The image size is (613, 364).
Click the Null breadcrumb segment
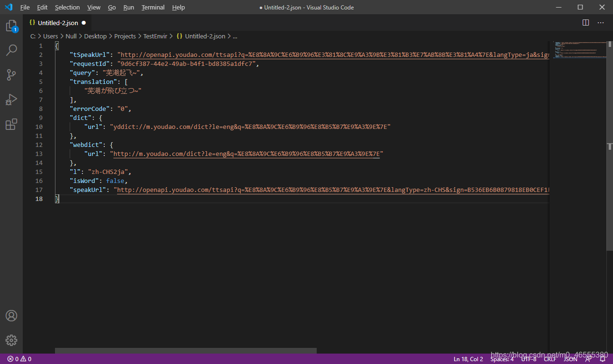[x=71, y=36]
